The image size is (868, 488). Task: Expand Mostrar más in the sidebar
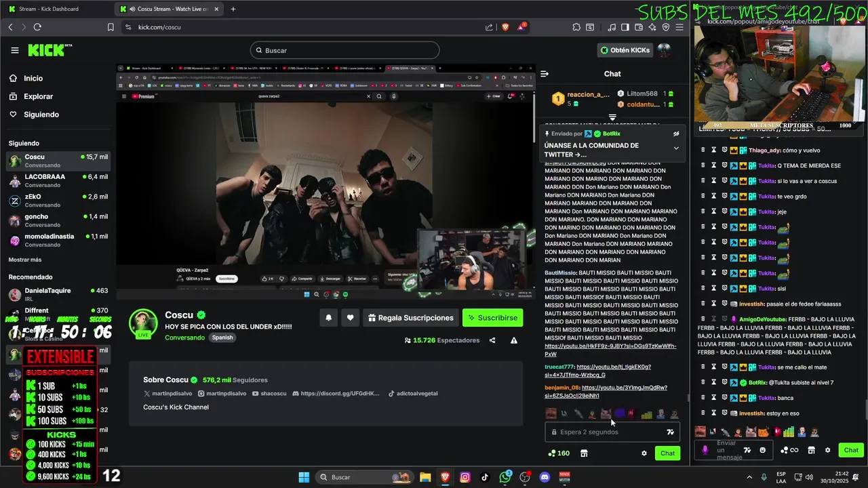click(x=25, y=260)
